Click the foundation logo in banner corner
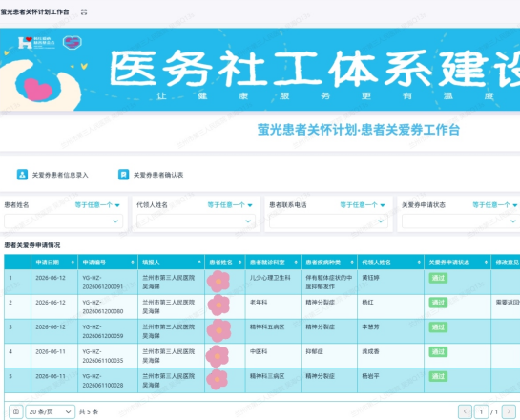 [36, 42]
